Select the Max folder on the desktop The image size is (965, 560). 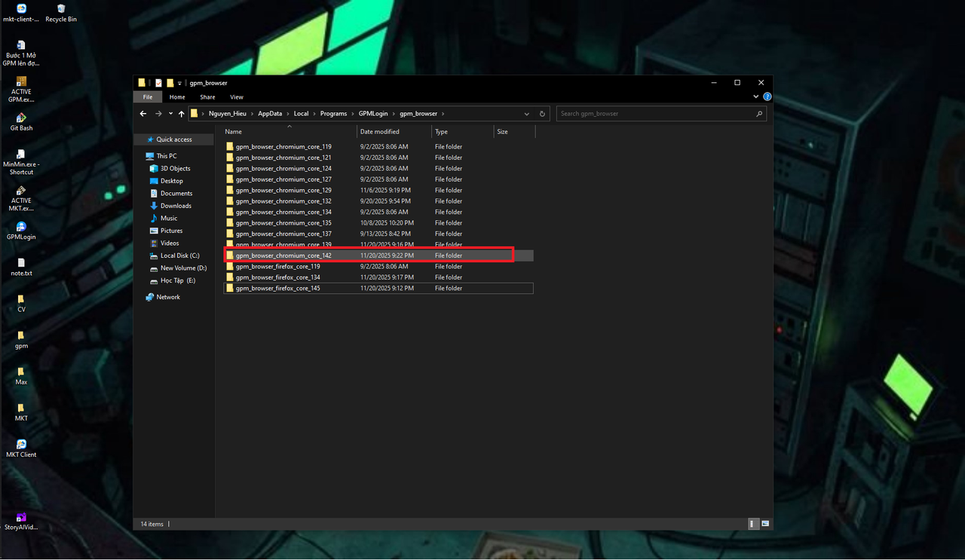21,376
